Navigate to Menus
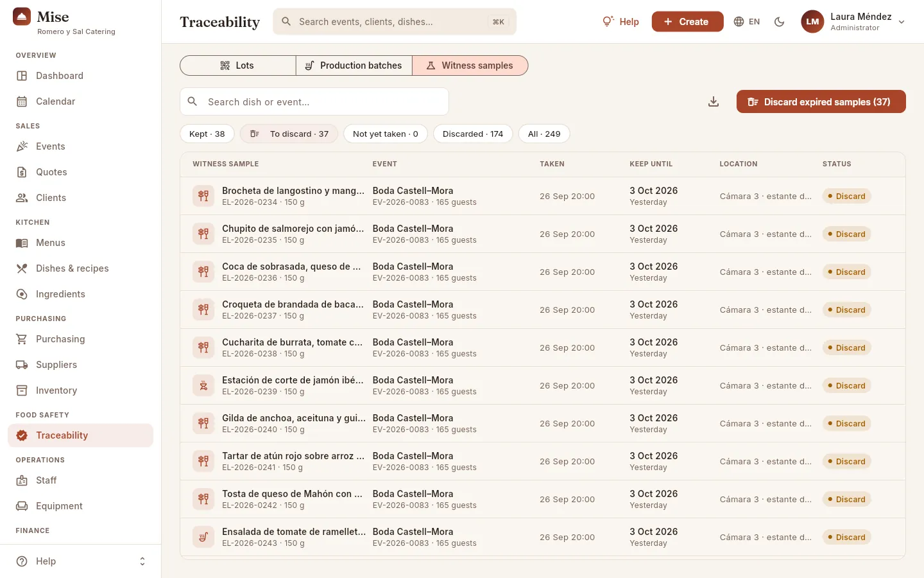The height and width of the screenshot is (578, 924). pos(80,243)
